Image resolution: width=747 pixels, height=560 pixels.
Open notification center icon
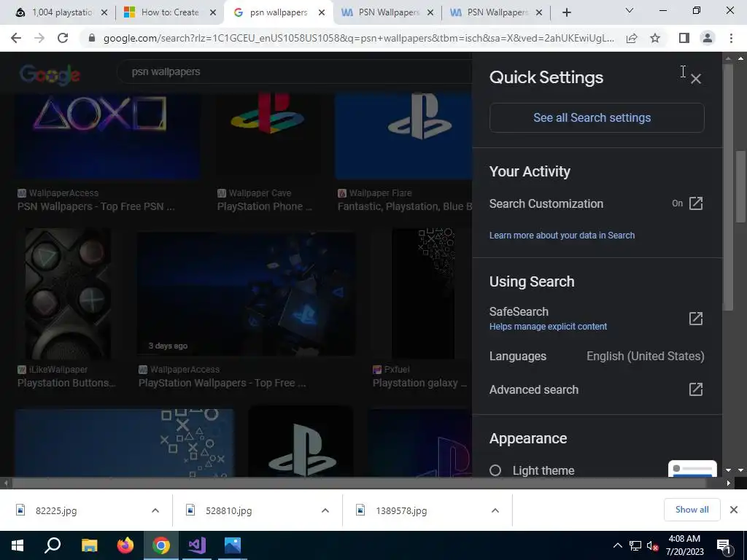(724, 545)
